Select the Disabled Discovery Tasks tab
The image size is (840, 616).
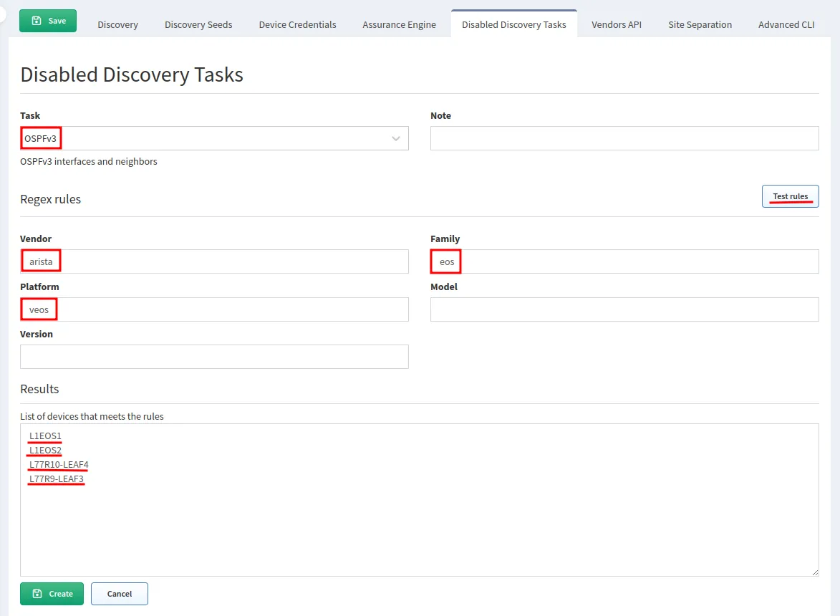[513, 24]
